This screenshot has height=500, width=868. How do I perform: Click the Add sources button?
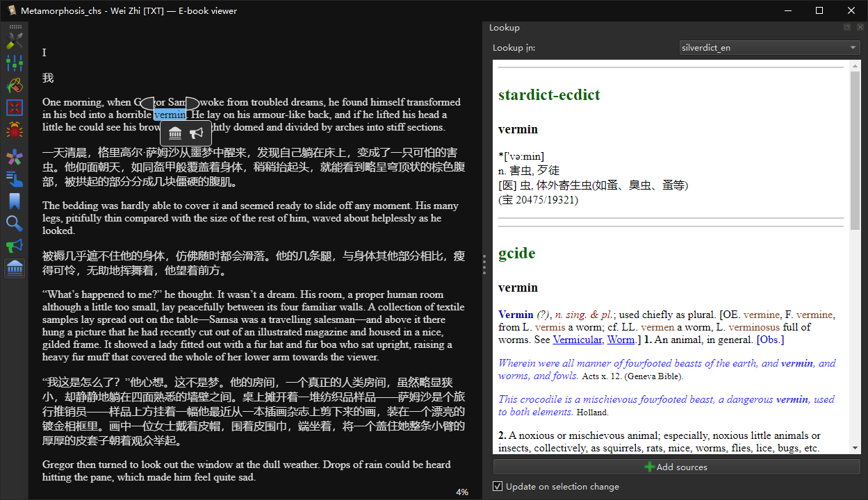[677, 467]
